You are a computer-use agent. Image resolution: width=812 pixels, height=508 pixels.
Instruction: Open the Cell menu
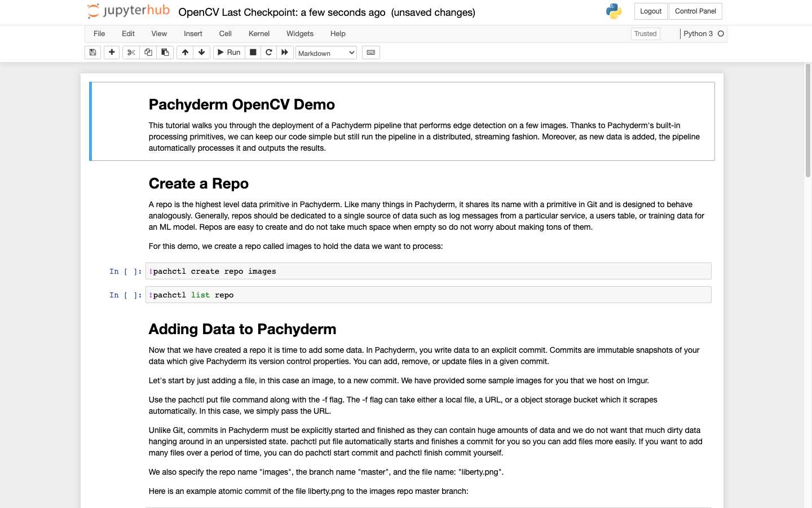[226, 34]
